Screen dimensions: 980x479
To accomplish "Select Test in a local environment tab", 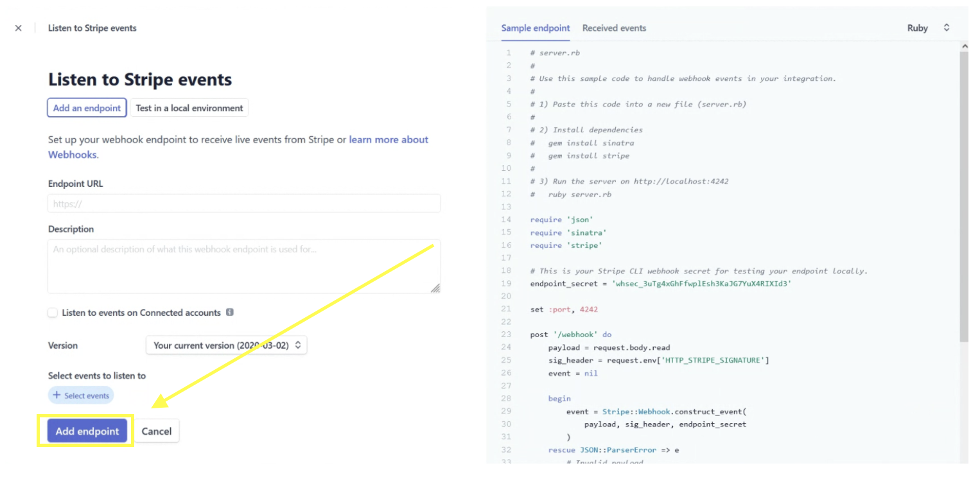I will [189, 108].
